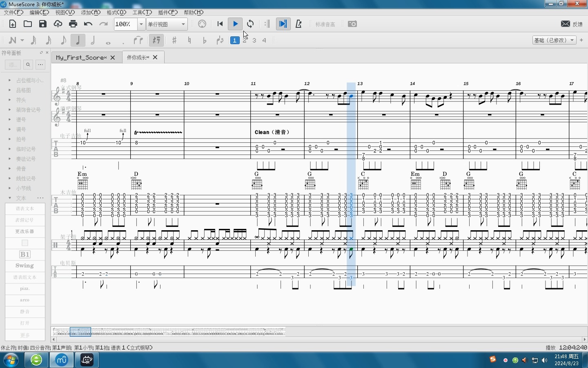588x368 pixels.
Task: Add a new workspace with the plus button
Action: click(581, 40)
